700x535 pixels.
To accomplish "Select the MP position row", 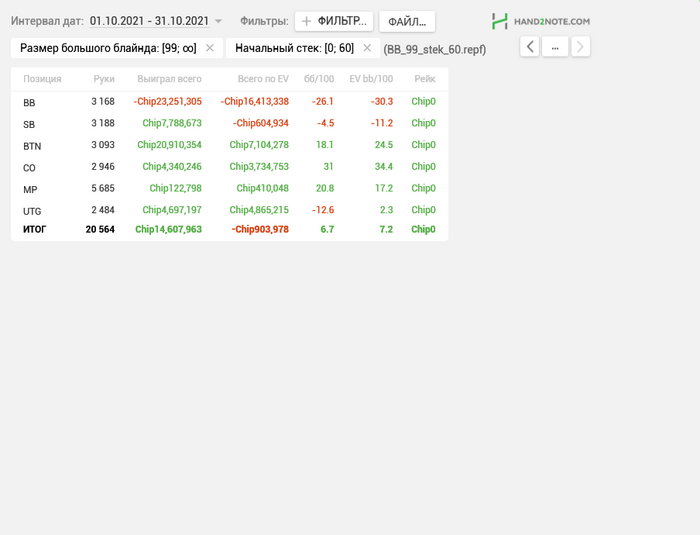I will tap(229, 188).
